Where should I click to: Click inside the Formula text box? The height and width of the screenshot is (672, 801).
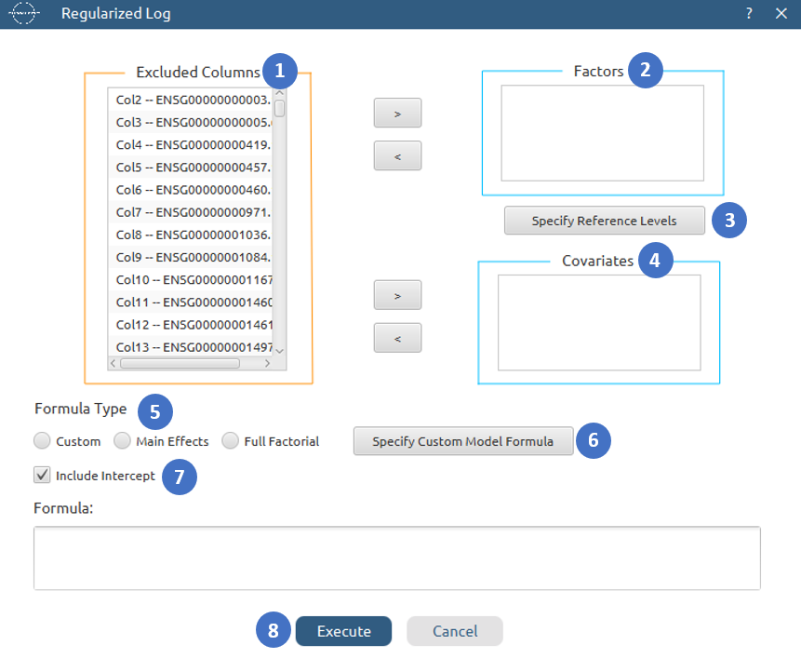click(x=397, y=558)
